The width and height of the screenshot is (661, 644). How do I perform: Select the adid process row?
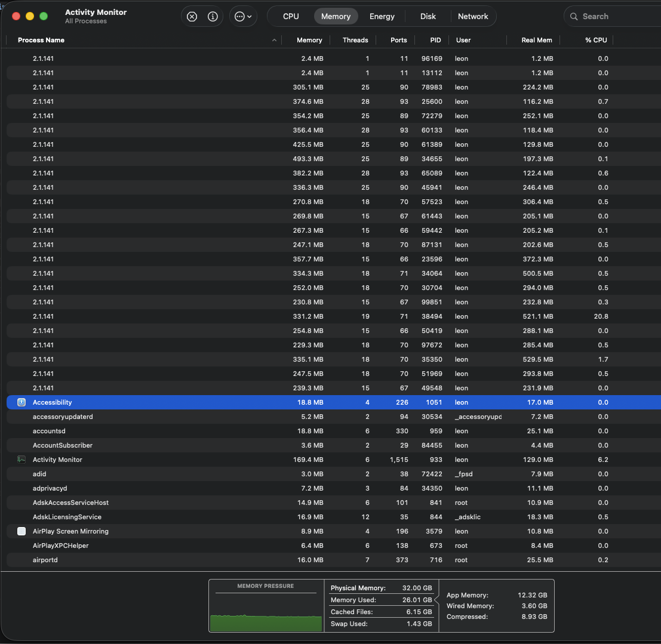(333, 474)
